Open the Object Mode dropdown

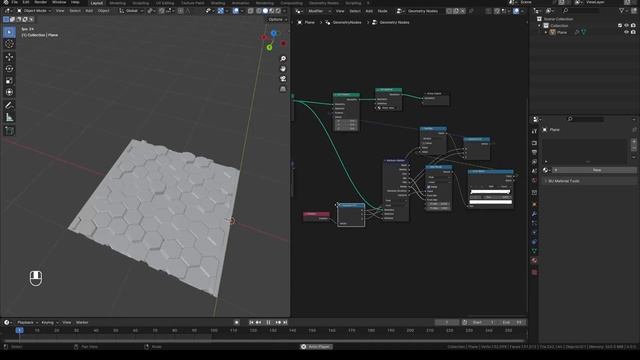(33, 11)
